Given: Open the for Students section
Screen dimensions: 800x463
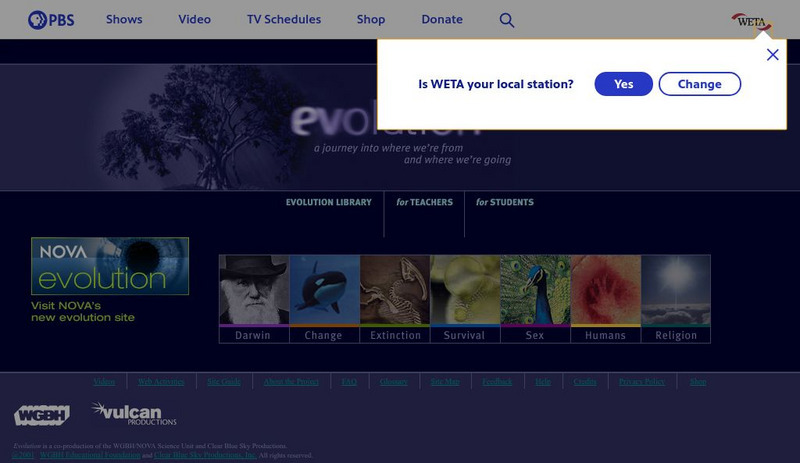Looking at the screenshot, I should (505, 202).
